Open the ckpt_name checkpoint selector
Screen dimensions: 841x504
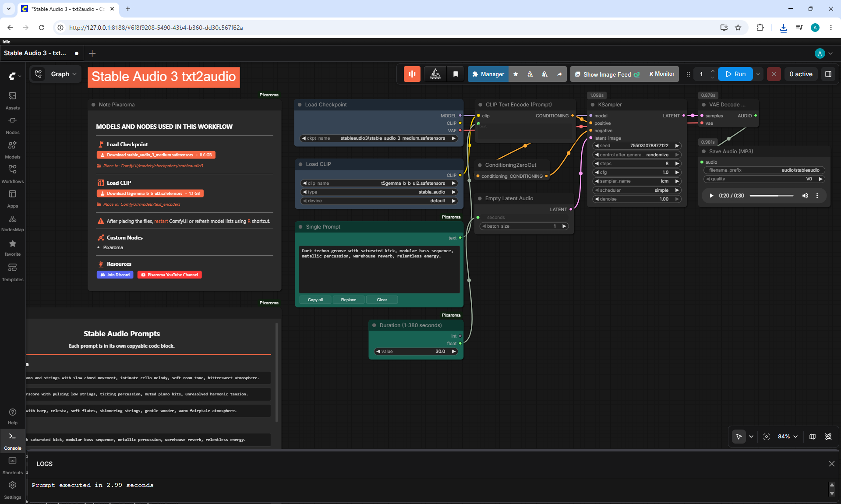tap(379, 138)
